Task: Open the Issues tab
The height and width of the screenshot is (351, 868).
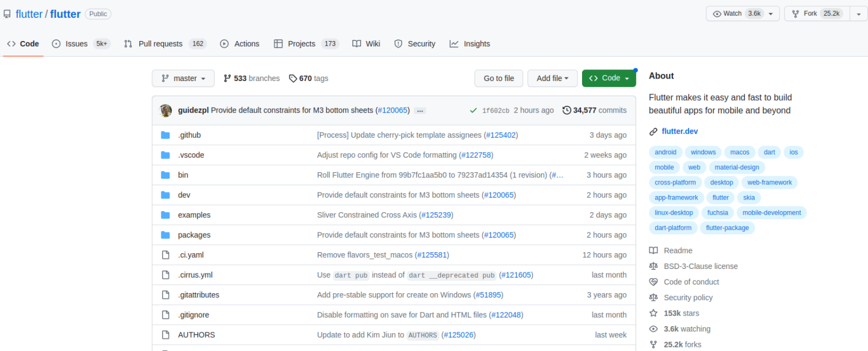Action: pos(81,43)
